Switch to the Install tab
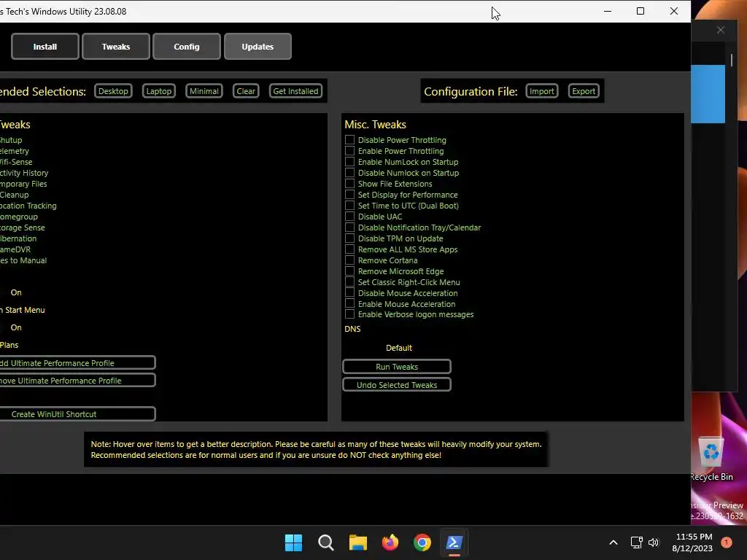This screenshot has height=560, width=747. pyautogui.click(x=45, y=47)
